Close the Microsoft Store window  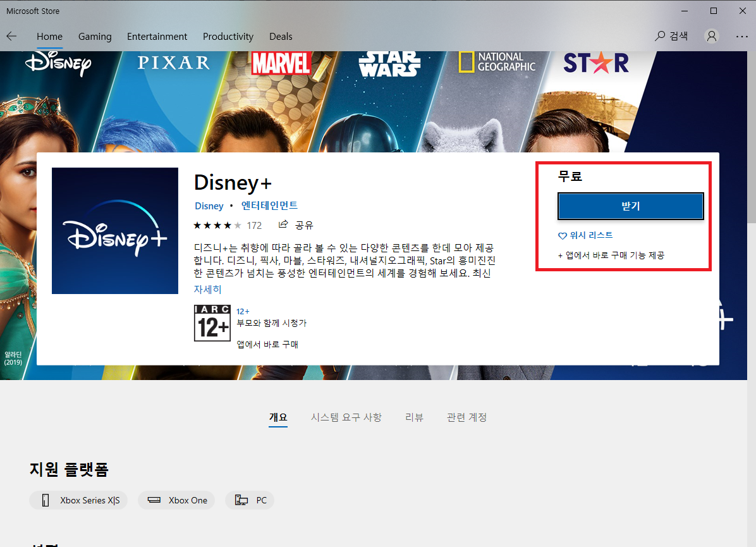coord(743,11)
